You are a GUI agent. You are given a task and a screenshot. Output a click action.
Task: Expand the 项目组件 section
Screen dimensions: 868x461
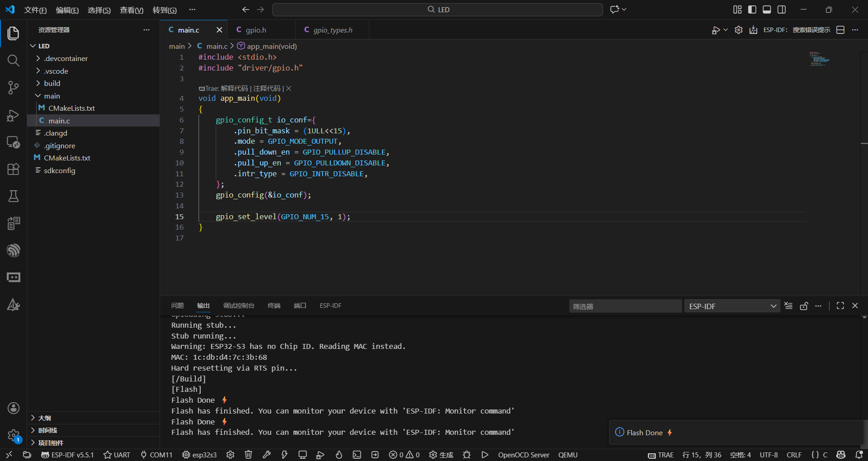pos(94,443)
